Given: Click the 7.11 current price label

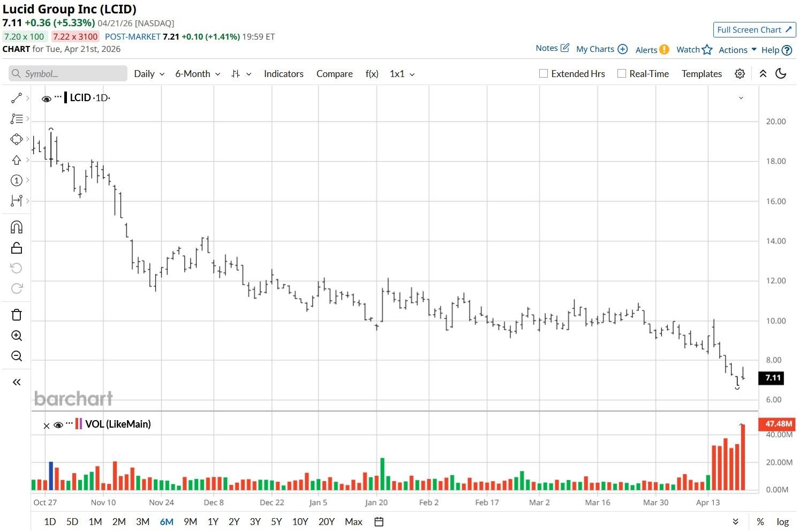Looking at the screenshot, I should click(x=772, y=378).
